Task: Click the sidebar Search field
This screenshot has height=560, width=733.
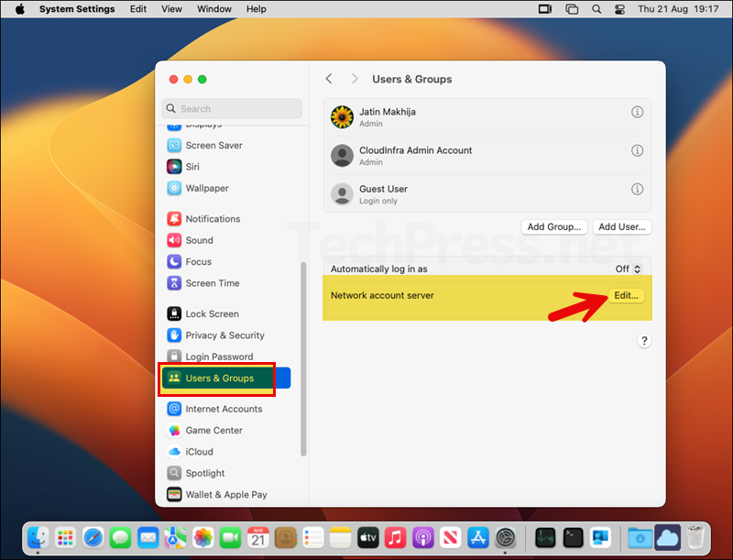Action: (232, 108)
